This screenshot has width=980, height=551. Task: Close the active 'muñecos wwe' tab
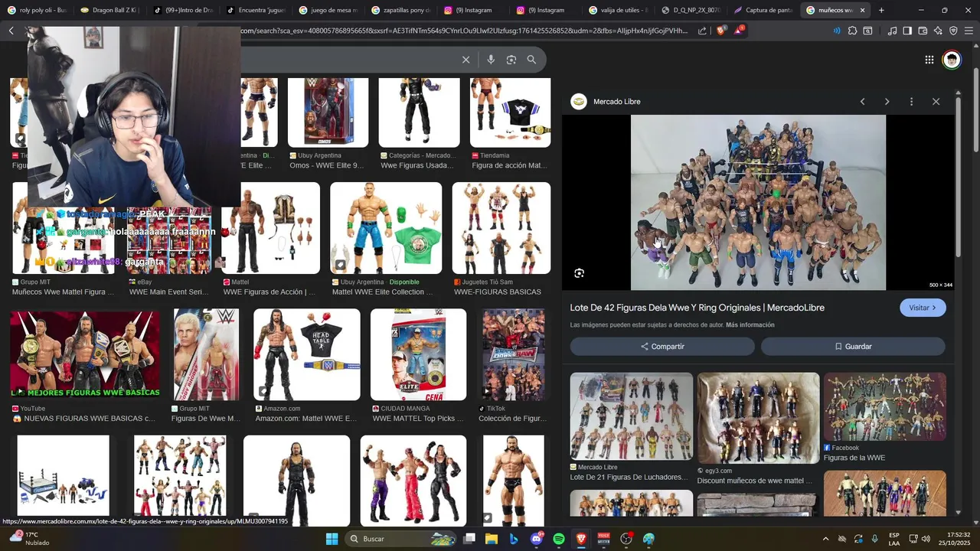pos(862,10)
